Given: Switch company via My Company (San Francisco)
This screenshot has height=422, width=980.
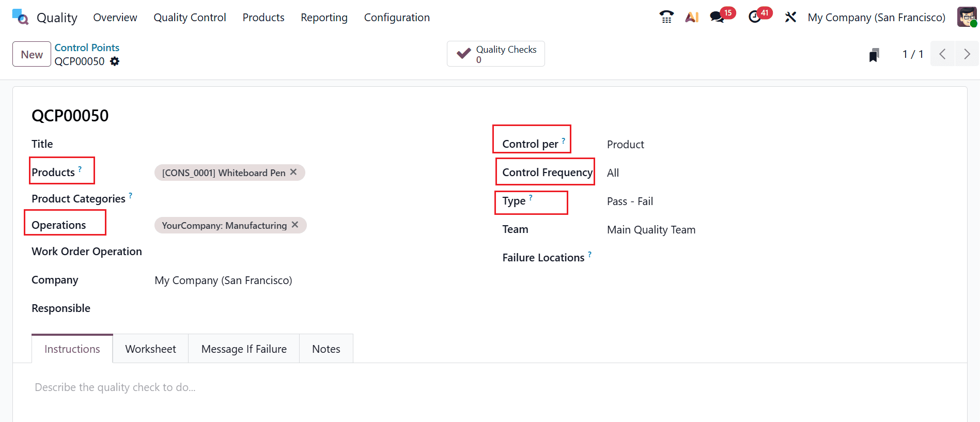Looking at the screenshot, I should [876, 17].
